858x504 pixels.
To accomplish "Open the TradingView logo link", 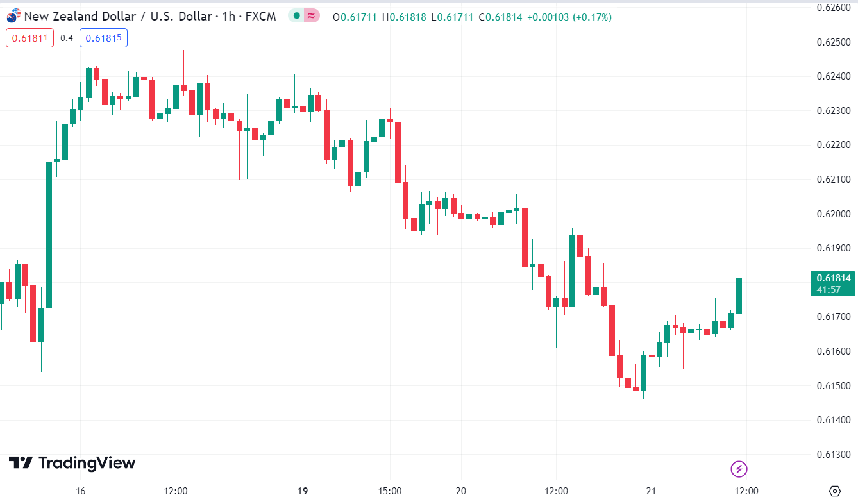I will [72, 463].
